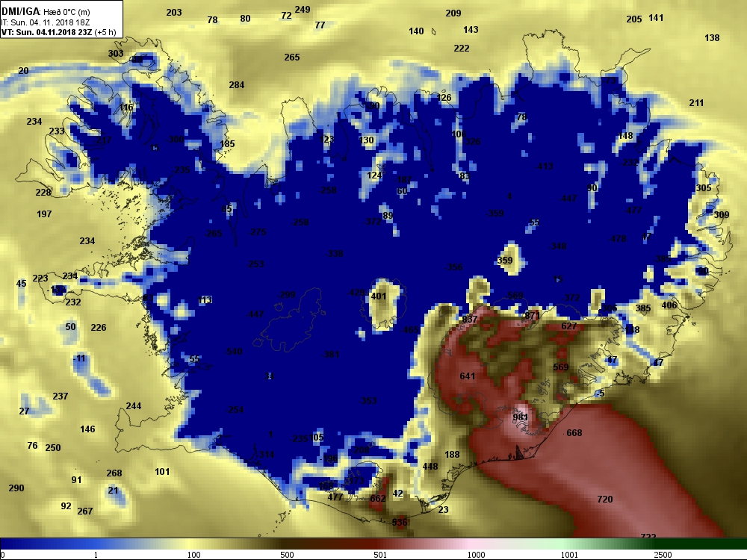Click the map value '448'
The height and width of the screenshot is (560, 747).
click(430, 467)
